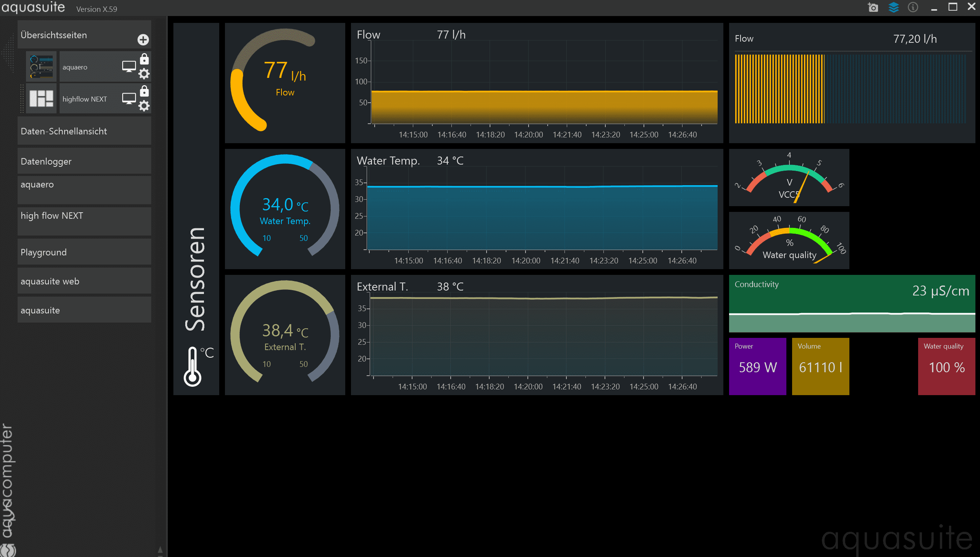Open the info icon in the title bar
The width and height of the screenshot is (980, 557).
pyautogui.click(x=913, y=8)
